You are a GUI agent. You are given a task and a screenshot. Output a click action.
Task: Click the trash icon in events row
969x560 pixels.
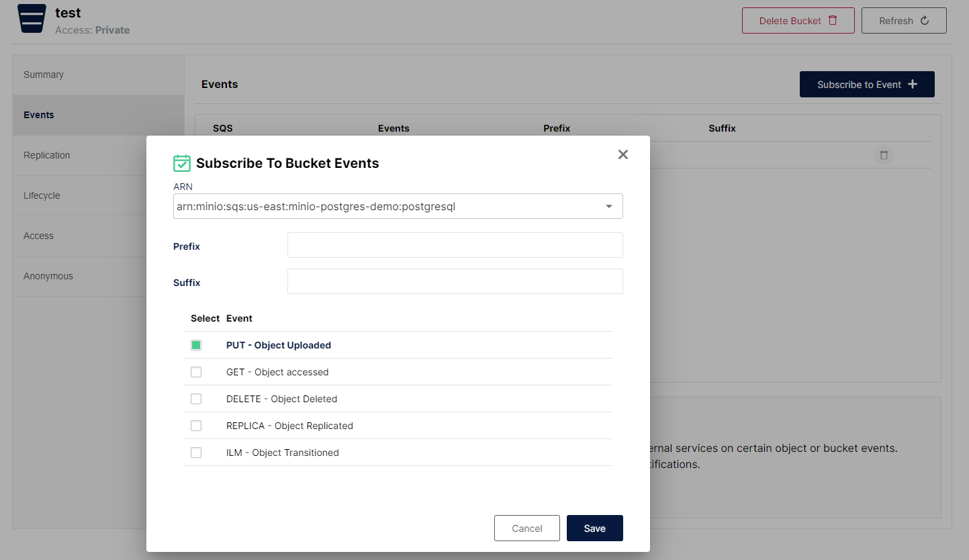(884, 155)
